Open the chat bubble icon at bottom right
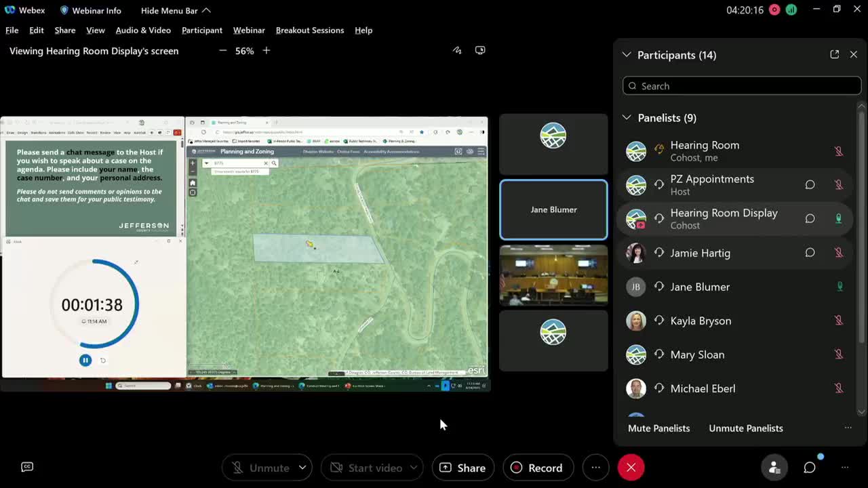 (x=810, y=468)
